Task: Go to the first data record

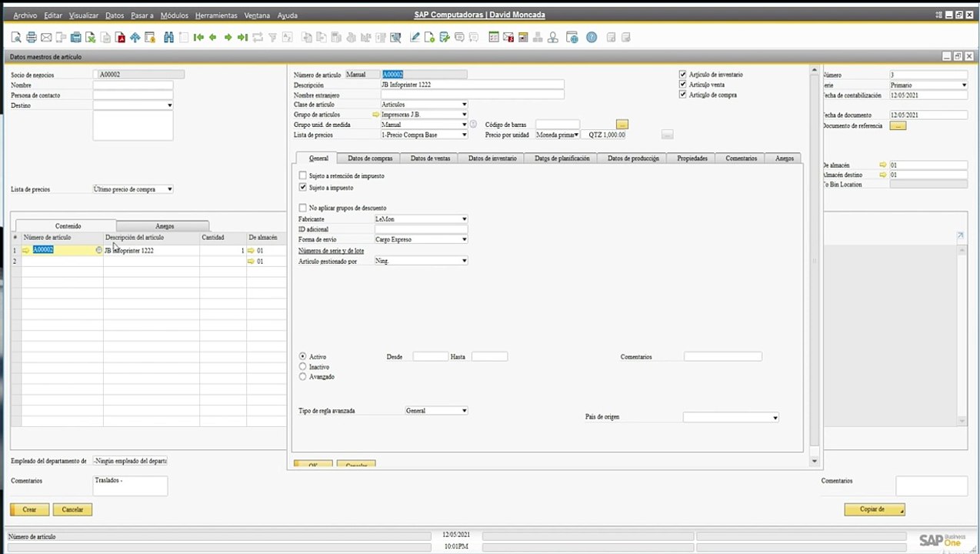Action: click(x=198, y=37)
